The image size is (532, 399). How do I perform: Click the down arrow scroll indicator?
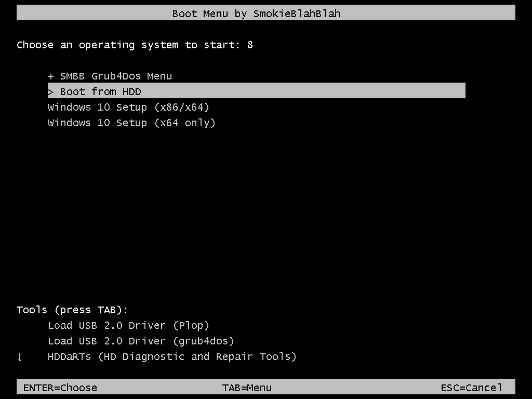point(20,357)
